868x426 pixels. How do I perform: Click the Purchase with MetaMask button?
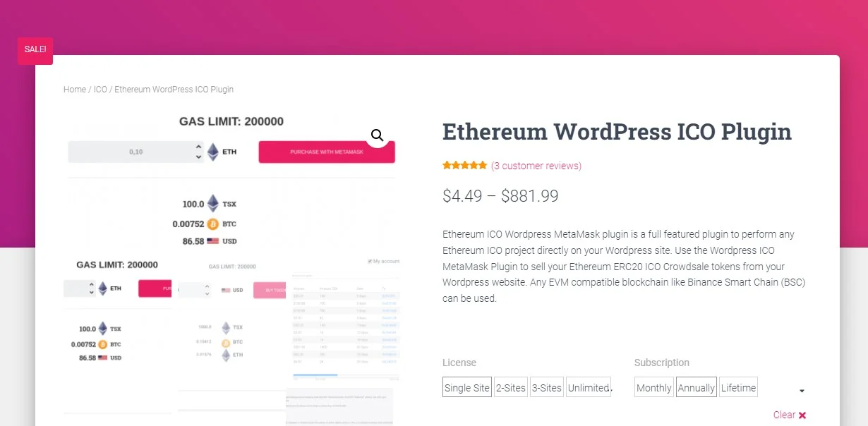tap(326, 151)
